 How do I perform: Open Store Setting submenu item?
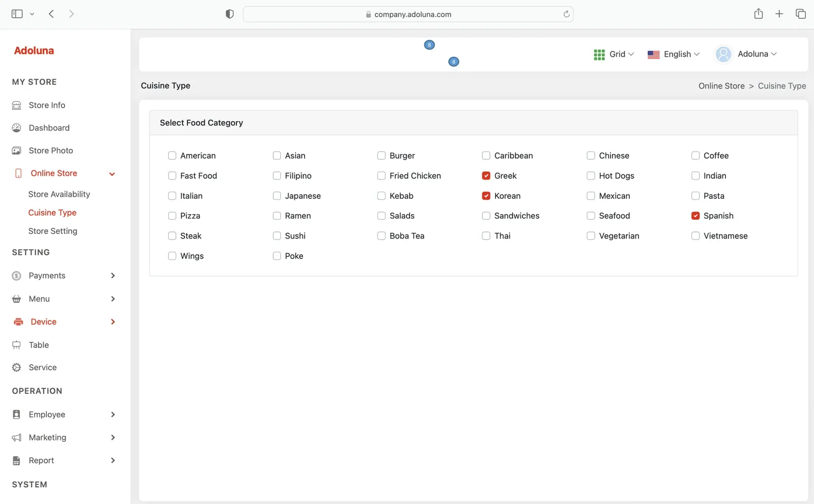(x=53, y=231)
